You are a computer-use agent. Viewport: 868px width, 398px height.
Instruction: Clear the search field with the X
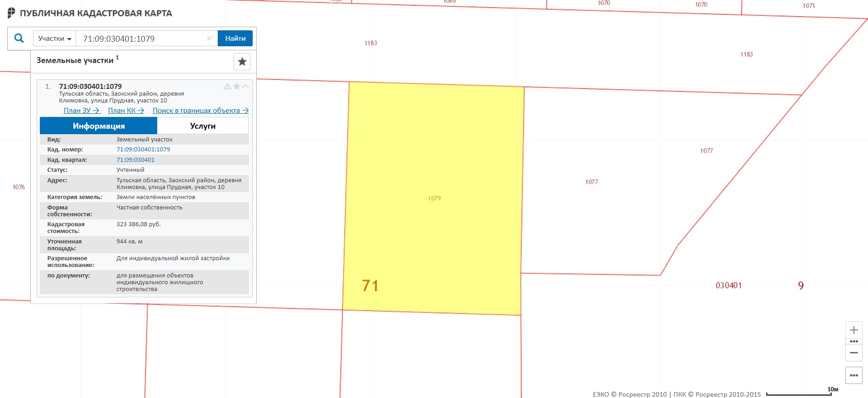click(209, 39)
